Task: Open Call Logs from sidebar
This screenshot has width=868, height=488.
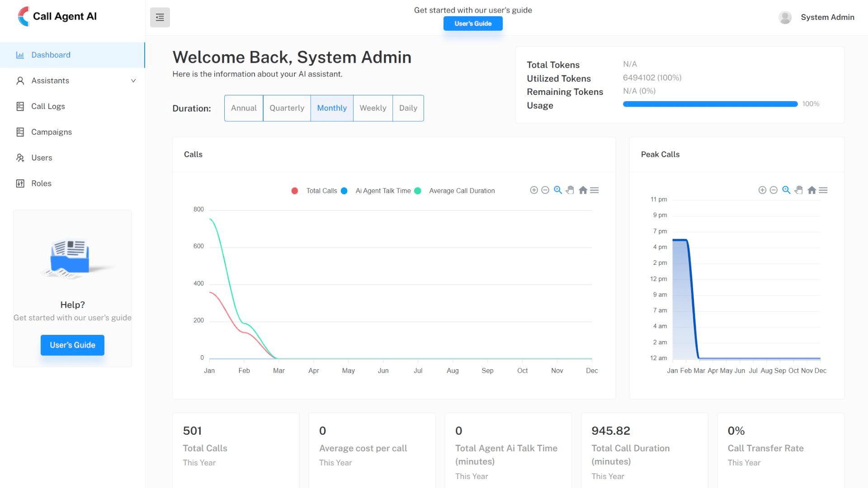Action: pos(48,106)
